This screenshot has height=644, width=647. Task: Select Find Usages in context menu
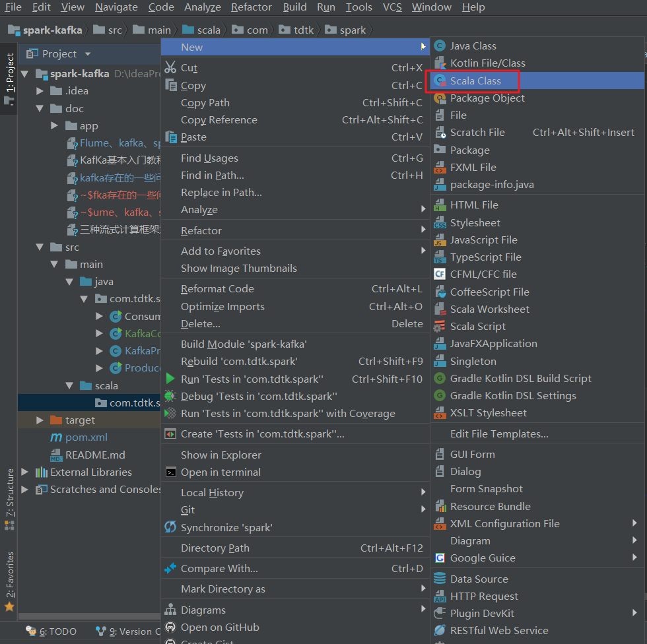[296, 158]
